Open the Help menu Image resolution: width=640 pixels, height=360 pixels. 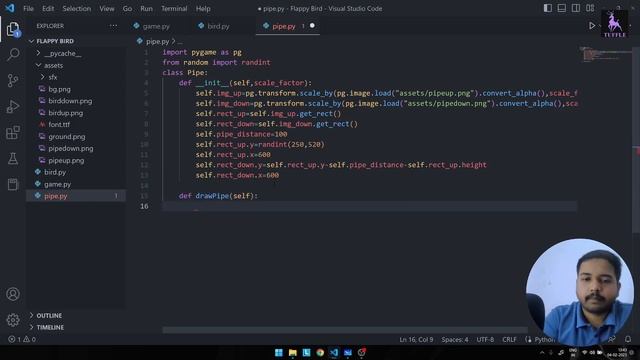click(203, 8)
